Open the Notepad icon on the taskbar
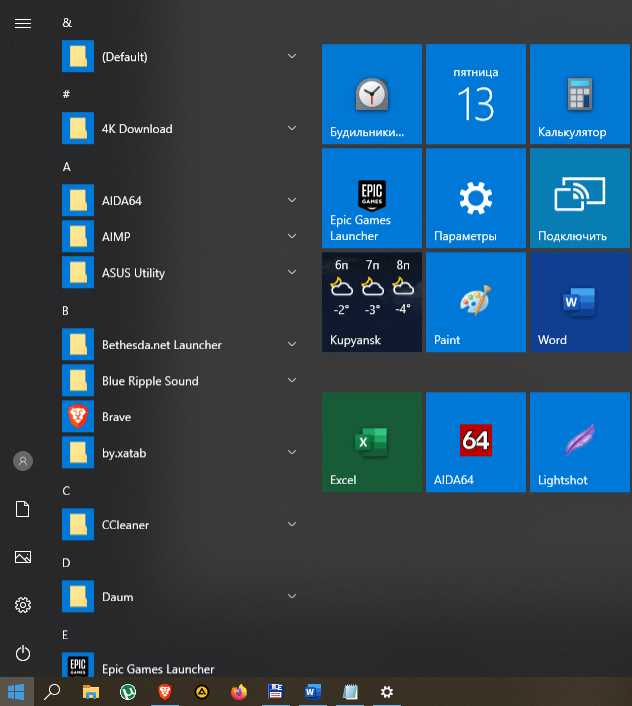 350,692
